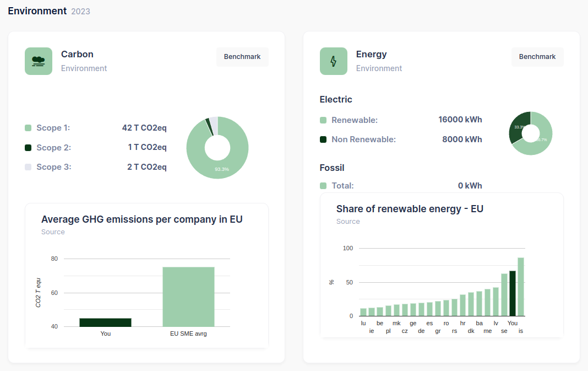Open Source link under Share of renewable energy
This screenshot has height=371, width=588.
pos(348,222)
